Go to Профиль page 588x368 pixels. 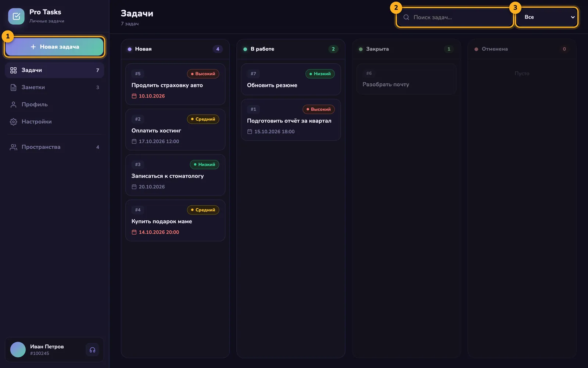click(54, 105)
